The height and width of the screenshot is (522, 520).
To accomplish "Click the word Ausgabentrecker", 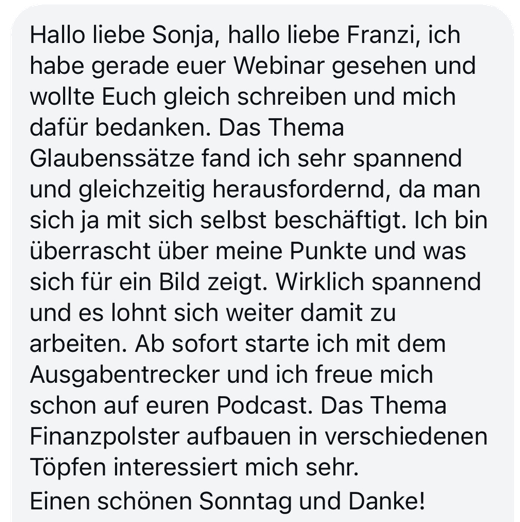I will pyautogui.click(x=125, y=374).
